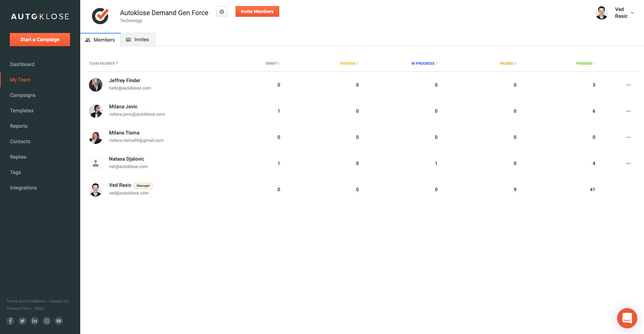Open Terms and Conditions link
This screenshot has height=334, width=644.
point(26,301)
